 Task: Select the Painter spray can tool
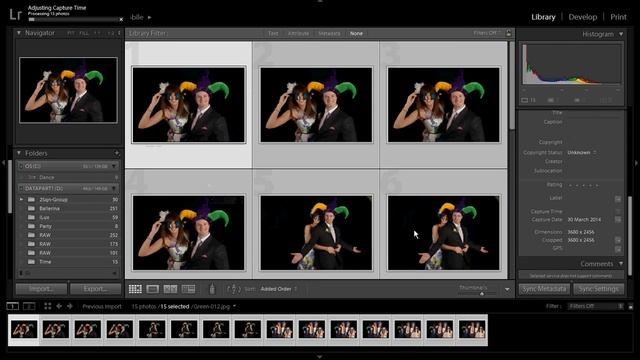[x=211, y=289]
